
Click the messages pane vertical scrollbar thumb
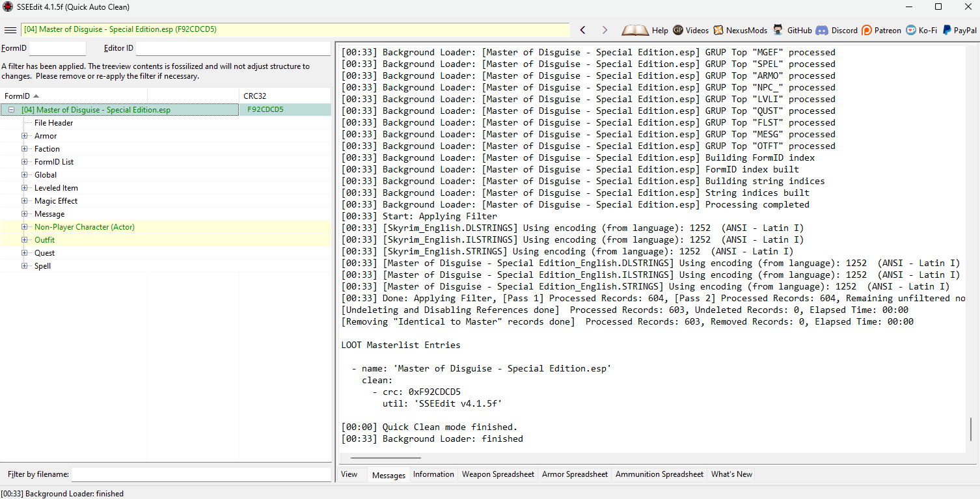(x=971, y=429)
